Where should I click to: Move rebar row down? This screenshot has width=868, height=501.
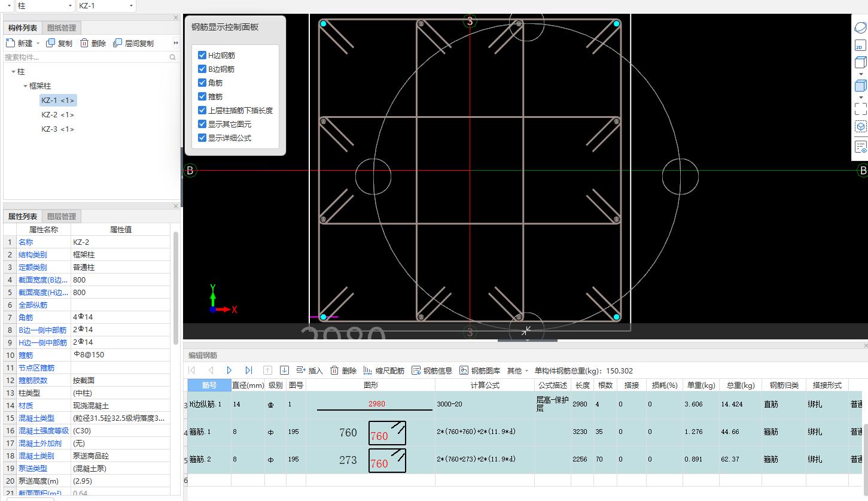(x=285, y=371)
